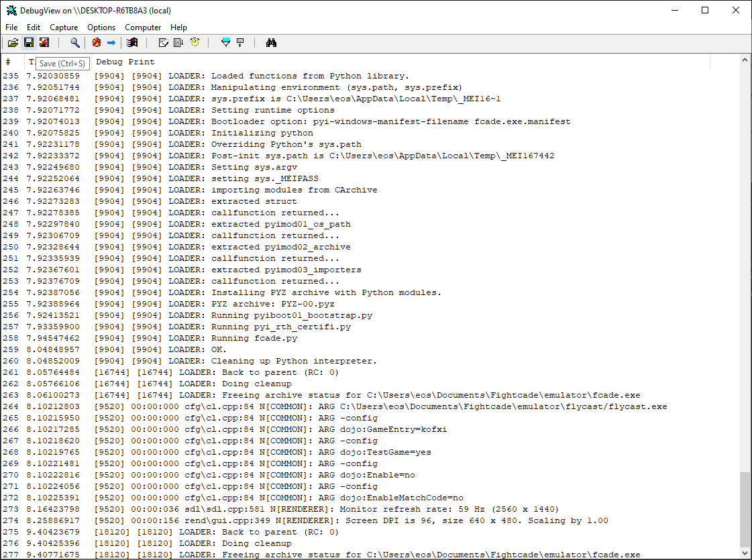Click the Save floppy disk icon

click(29, 43)
